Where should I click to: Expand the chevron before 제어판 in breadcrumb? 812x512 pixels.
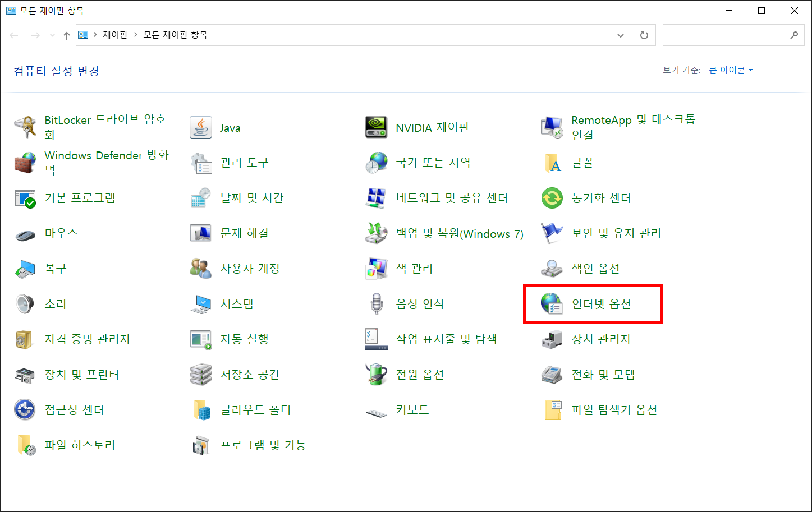click(95, 35)
